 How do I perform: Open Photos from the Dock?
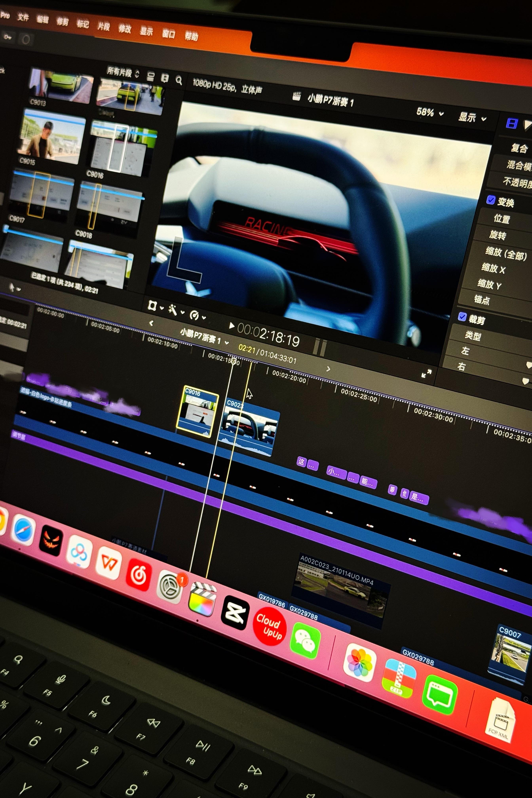click(360, 662)
